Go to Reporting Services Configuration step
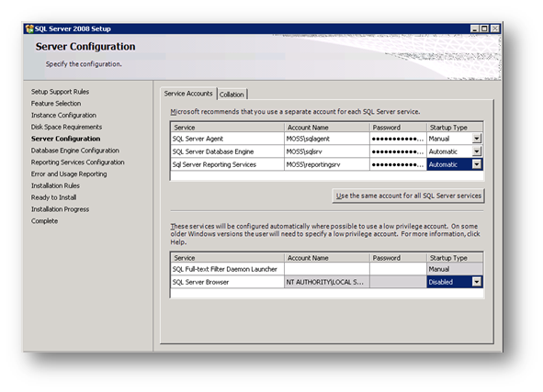543x392 pixels. click(x=77, y=162)
